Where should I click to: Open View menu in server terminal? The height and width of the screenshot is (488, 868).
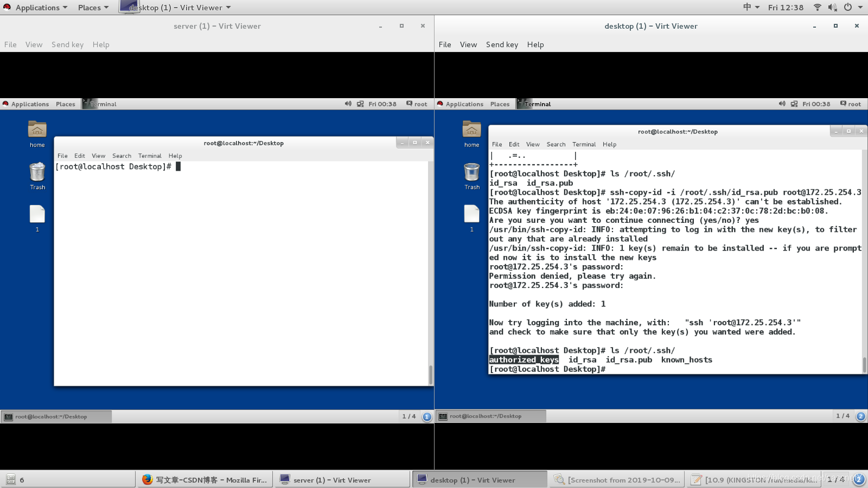tap(98, 156)
